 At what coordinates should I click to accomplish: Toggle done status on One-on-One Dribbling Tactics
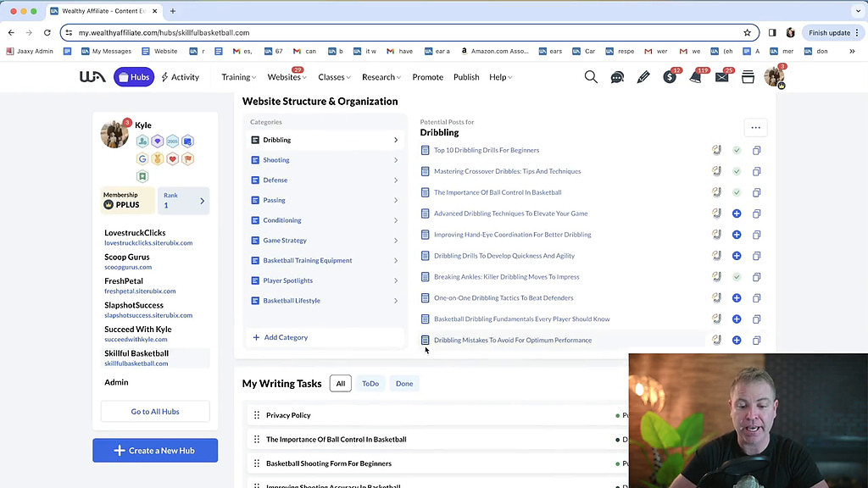(x=736, y=297)
